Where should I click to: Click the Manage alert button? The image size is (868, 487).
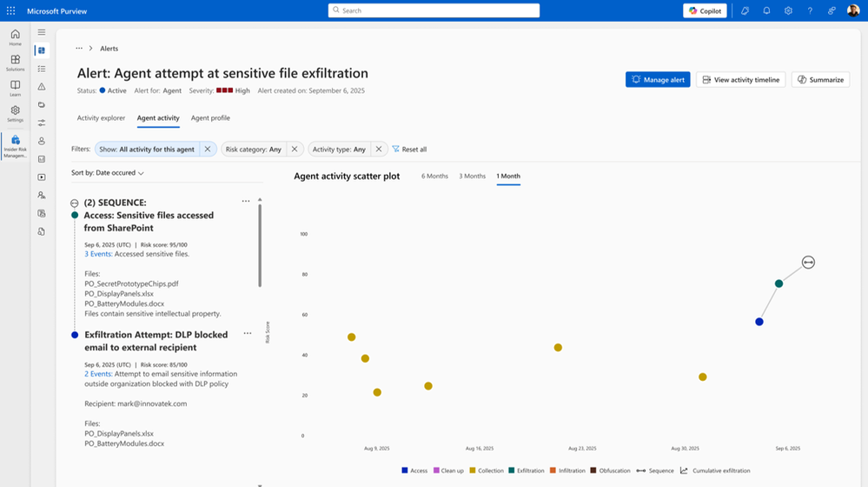(x=658, y=80)
